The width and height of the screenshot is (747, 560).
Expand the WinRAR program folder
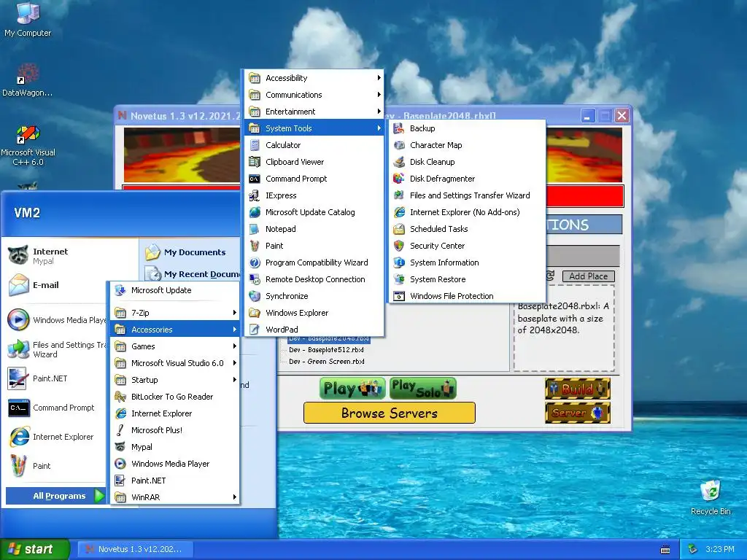click(175, 497)
